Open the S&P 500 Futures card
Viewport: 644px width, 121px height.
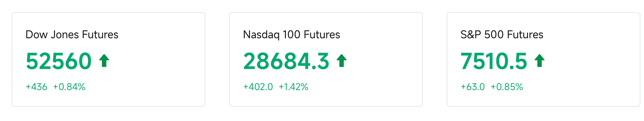544,60
